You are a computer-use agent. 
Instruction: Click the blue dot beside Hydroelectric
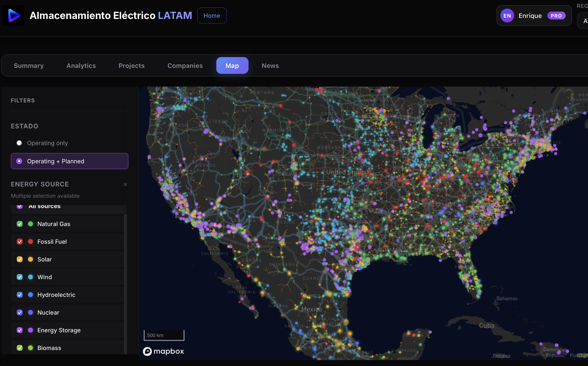tap(30, 295)
